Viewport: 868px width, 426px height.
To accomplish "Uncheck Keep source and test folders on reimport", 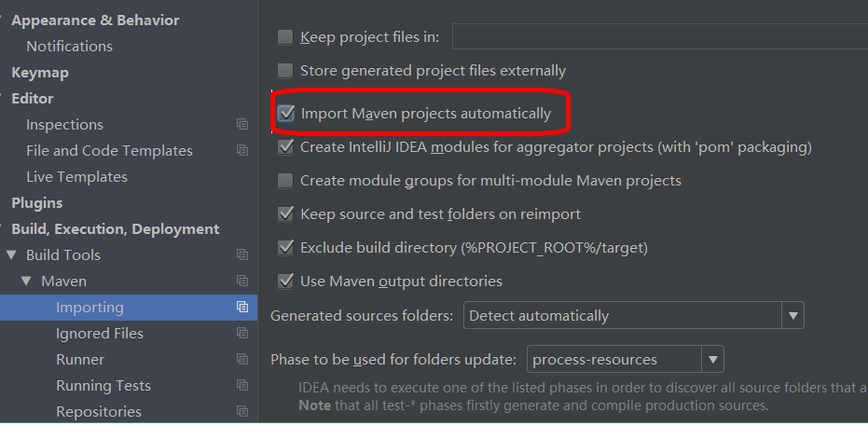I will pos(285,214).
